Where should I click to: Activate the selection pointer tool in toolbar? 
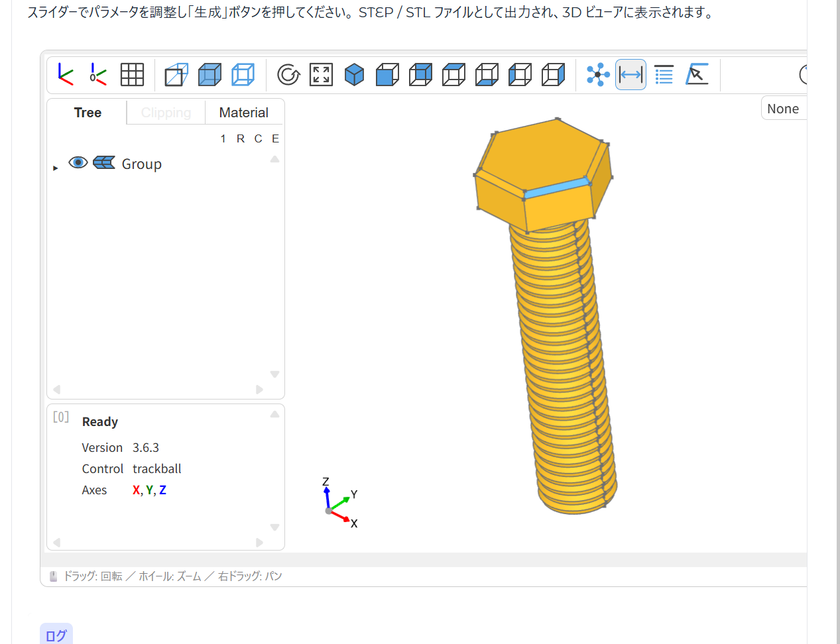pyautogui.click(x=697, y=74)
